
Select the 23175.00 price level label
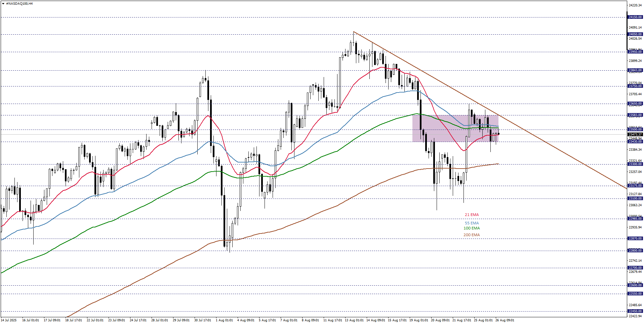(635, 186)
